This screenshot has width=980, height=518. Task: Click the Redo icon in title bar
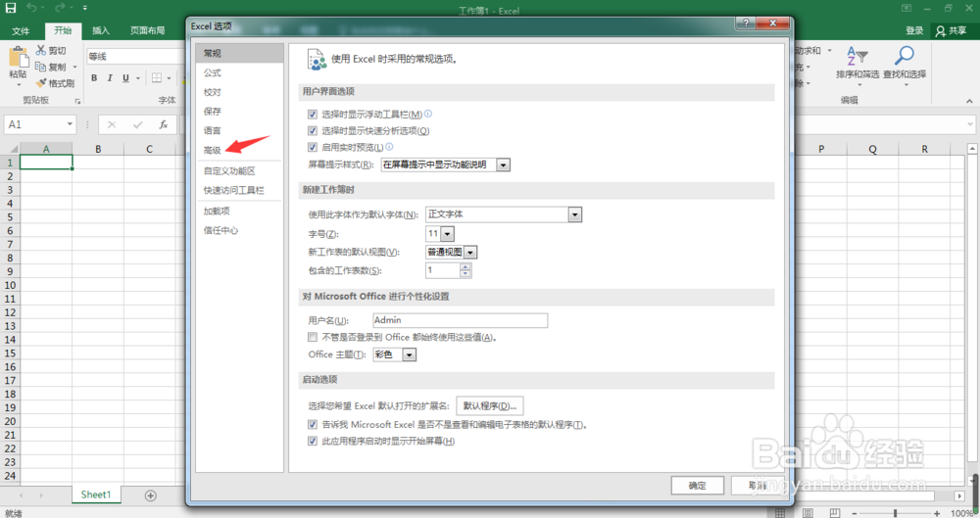[60, 8]
